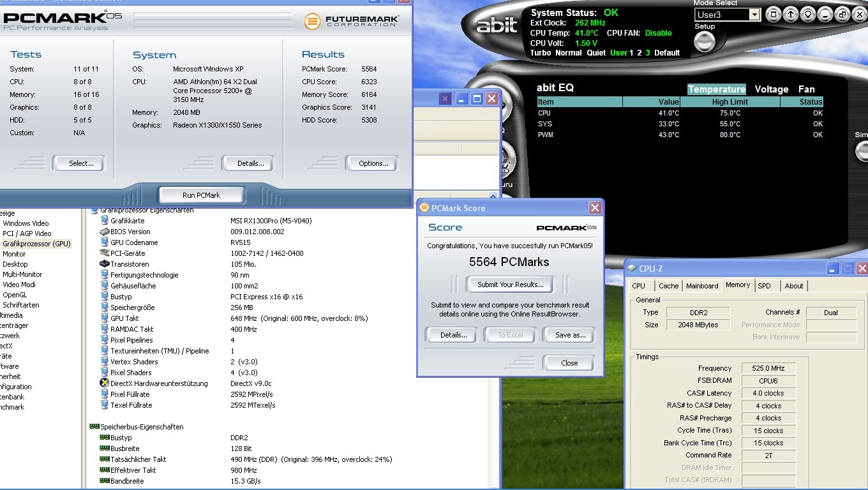Click the abit EQ Item column header

[x=580, y=102]
